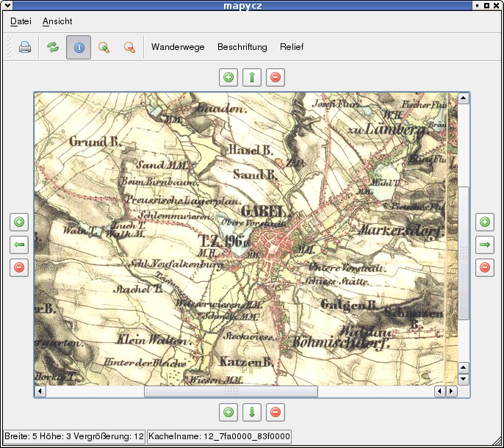Click the Grund B. label on map
This screenshot has width=504, height=448.
(95, 142)
